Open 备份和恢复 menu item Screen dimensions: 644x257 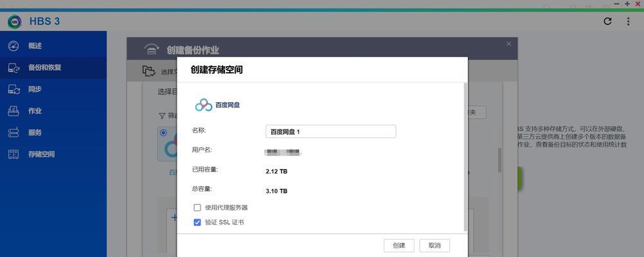45,67
